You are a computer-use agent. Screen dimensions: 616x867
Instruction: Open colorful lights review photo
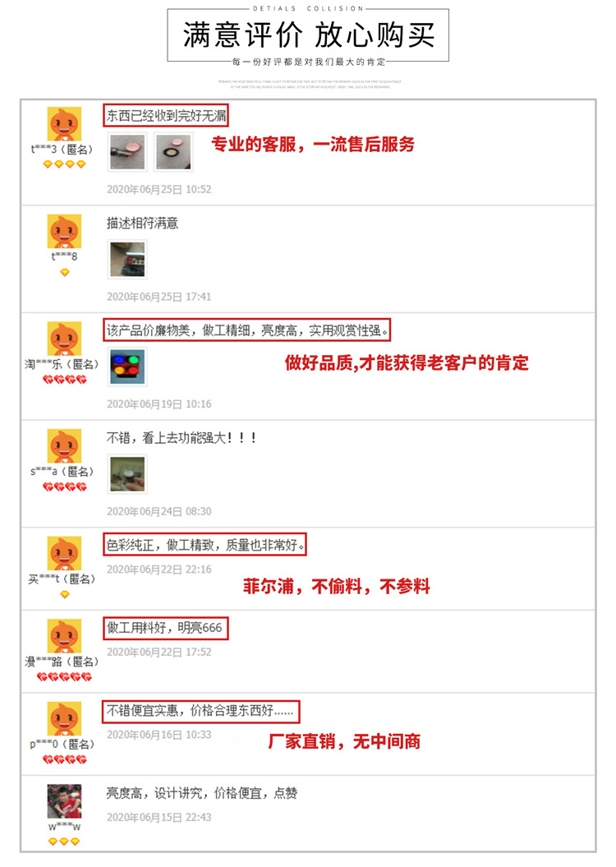tap(127, 367)
